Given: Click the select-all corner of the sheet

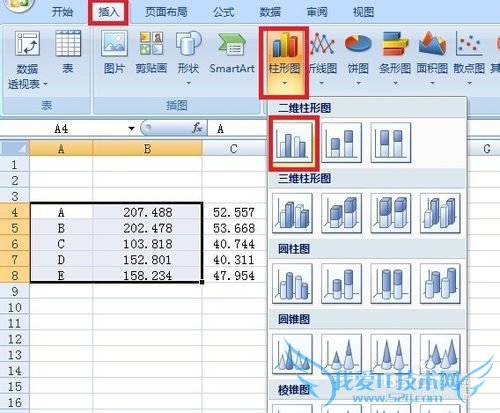Looking at the screenshot, I should [x=15, y=148].
